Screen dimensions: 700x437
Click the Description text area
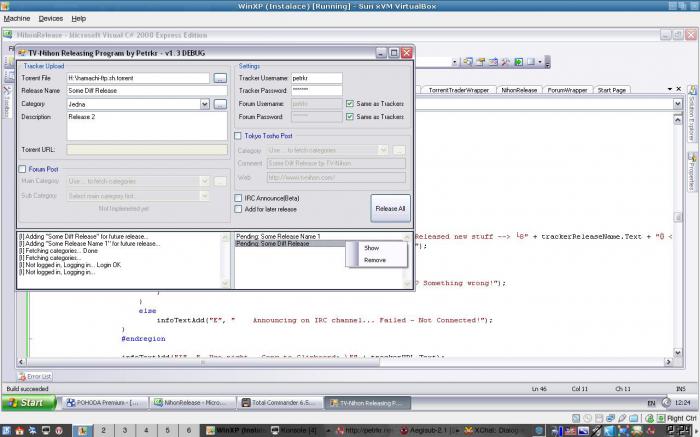(x=147, y=126)
